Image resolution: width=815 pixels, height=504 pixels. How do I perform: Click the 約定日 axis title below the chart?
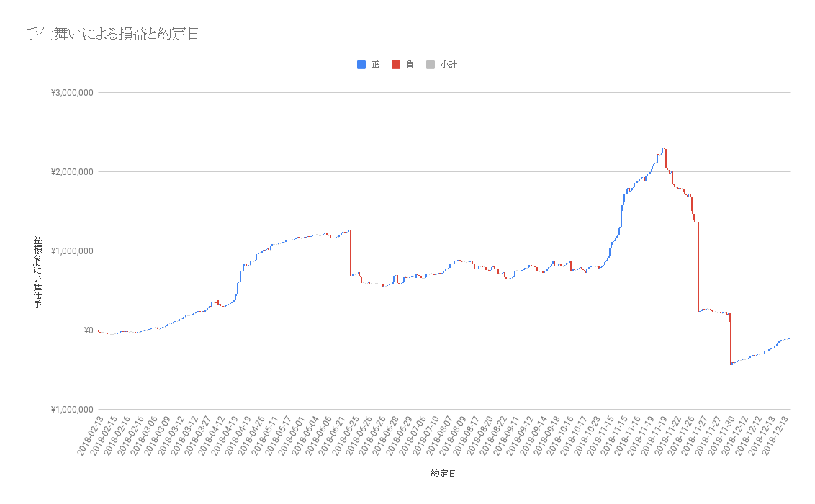click(443, 473)
